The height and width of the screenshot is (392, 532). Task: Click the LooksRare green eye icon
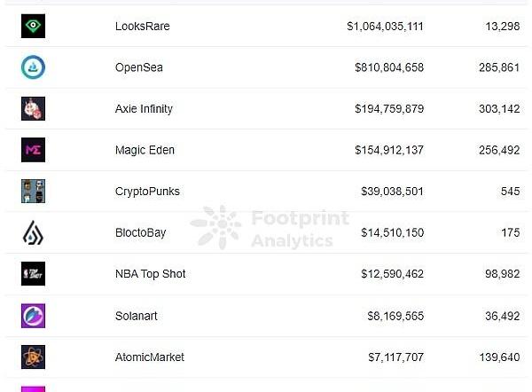tap(33, 27)
